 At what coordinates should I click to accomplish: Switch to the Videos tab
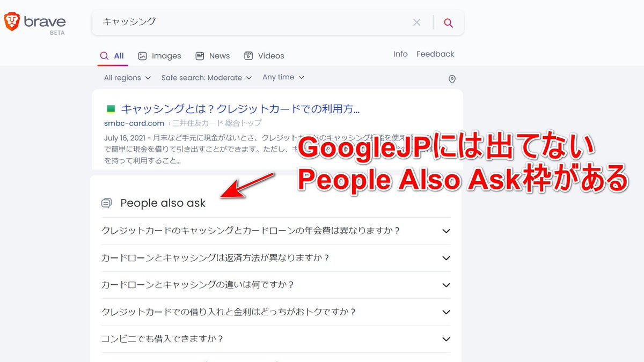click(x=264, y=55)
